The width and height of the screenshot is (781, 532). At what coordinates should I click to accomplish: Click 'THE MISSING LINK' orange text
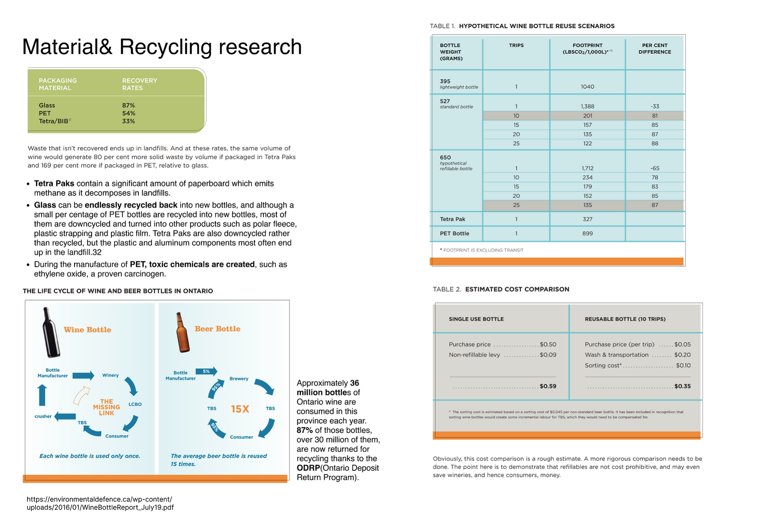point(106,407)
